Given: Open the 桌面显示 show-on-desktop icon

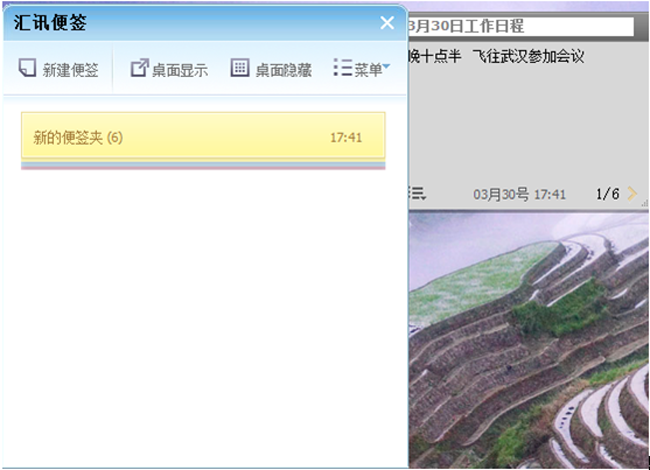Looking at the screenshot, I should (x=139, y=68).
